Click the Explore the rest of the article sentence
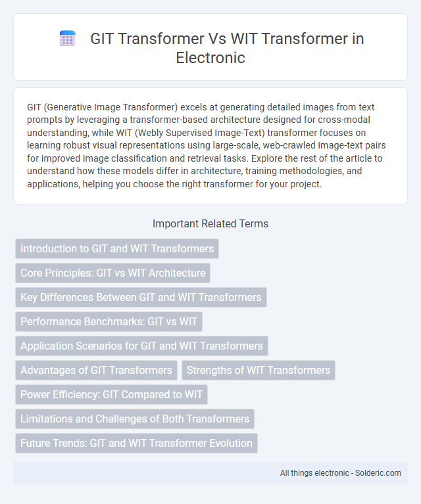This screenshot has width=421, height=504. (205, 171)
